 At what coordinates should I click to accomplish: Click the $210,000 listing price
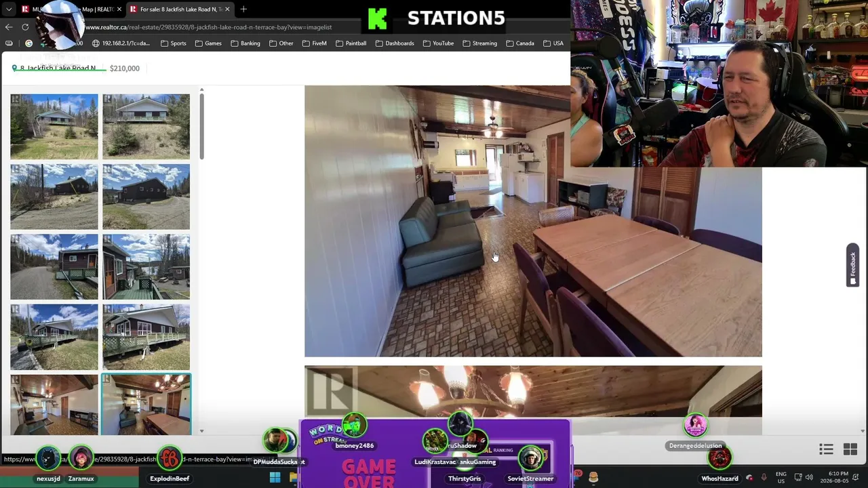tap(125, 68)
